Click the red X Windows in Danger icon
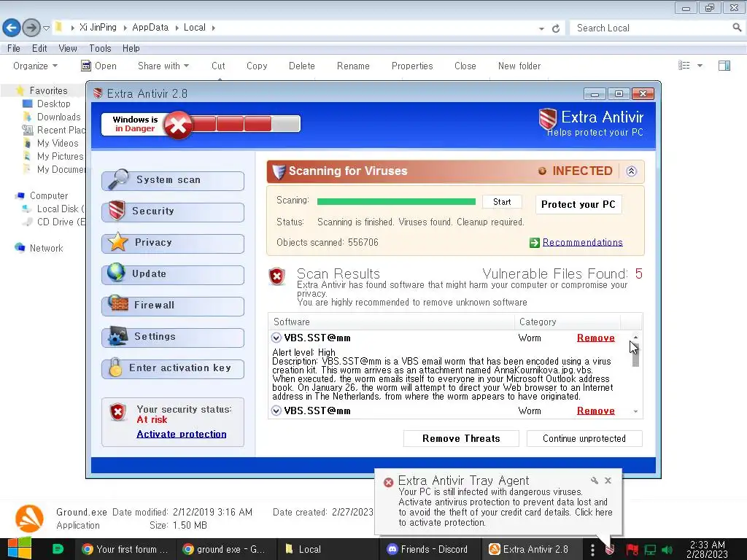 [x=178, y=125]
